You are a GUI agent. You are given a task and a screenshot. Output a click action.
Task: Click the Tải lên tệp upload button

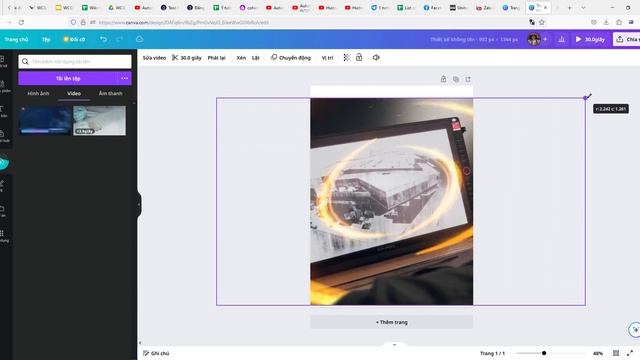point(68,78)
